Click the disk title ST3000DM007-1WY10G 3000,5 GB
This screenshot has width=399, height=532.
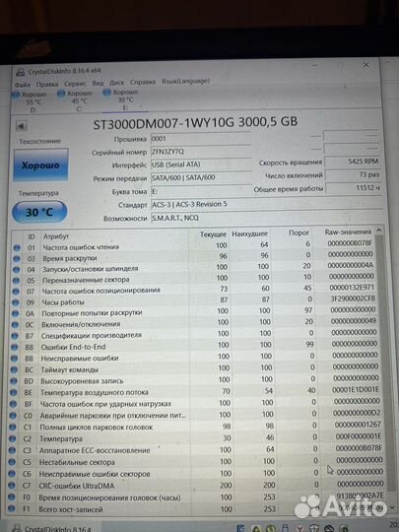tap(195, 123)
